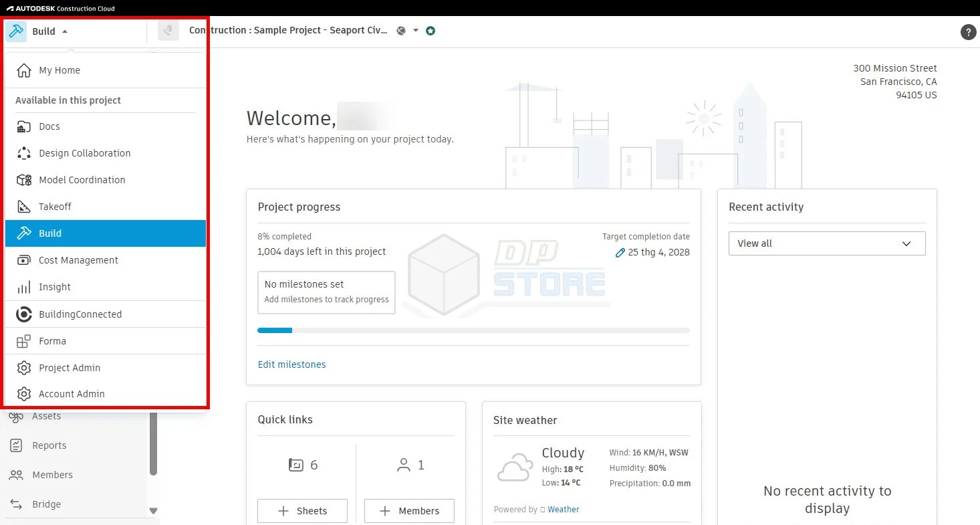
Task: Open Account Admin settings
Action: point(106,394)
